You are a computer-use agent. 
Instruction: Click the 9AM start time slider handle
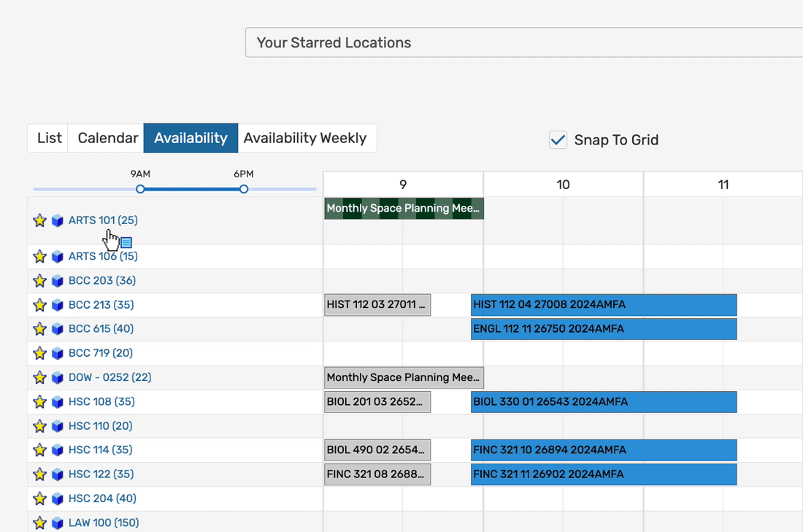[140, 189]
